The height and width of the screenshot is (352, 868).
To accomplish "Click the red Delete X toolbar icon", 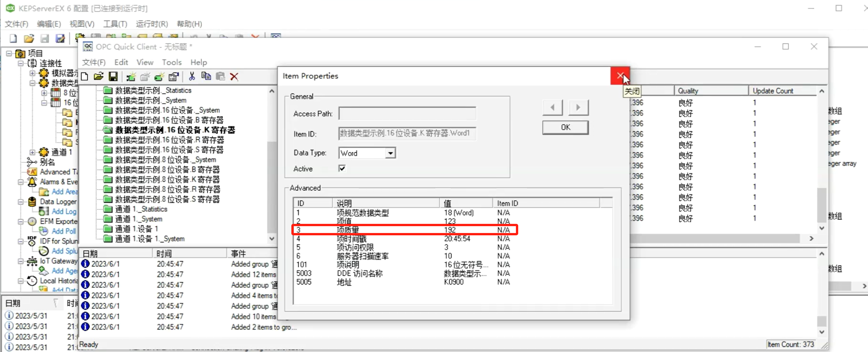I will click(234, 77).
